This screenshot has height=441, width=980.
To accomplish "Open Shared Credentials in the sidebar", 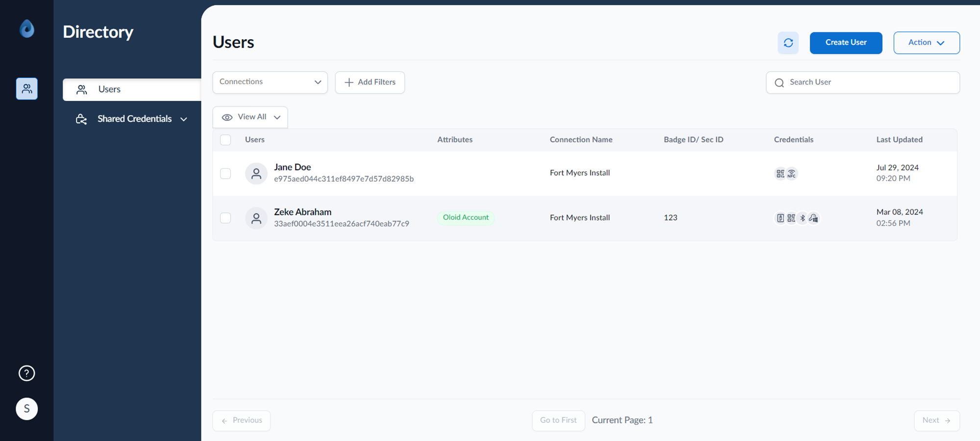I will [x=132, y=119].
